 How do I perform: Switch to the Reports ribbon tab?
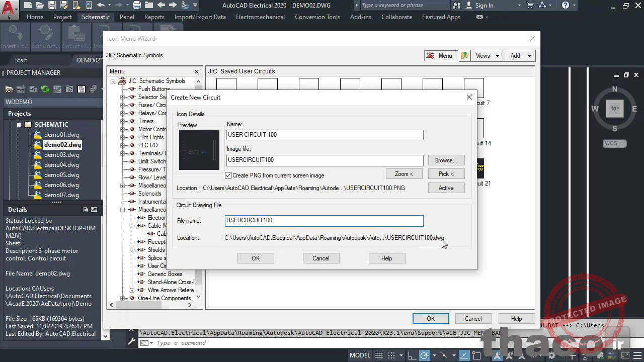coord(154,17)
